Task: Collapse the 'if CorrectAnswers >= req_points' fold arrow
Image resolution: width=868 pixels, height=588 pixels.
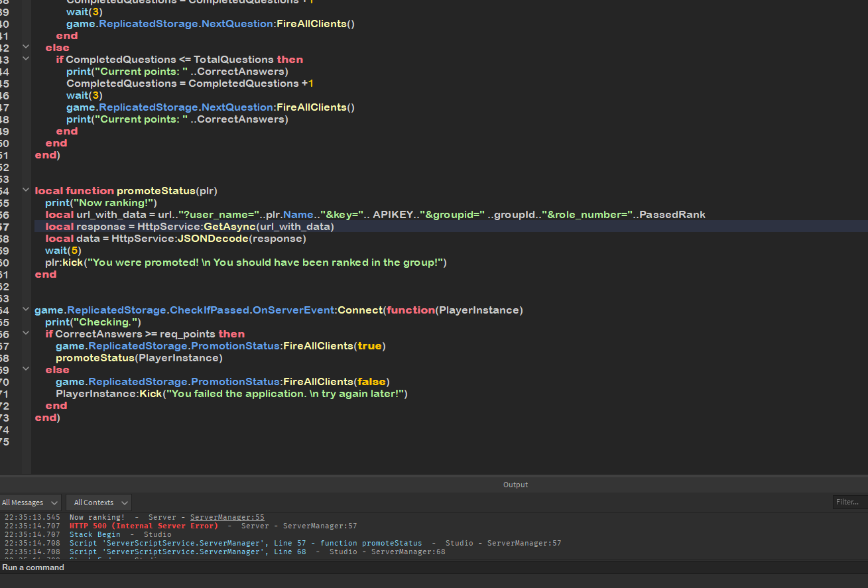Action: click(x=26, y=333)
